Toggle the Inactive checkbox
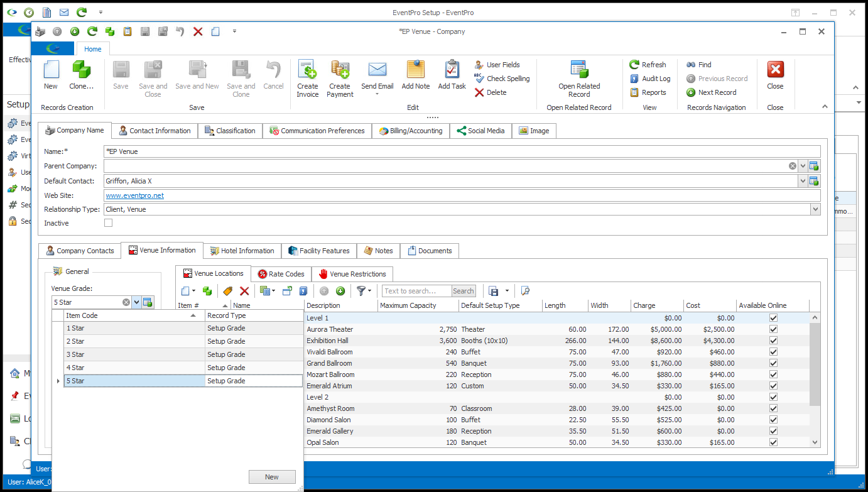 point(109,223)
